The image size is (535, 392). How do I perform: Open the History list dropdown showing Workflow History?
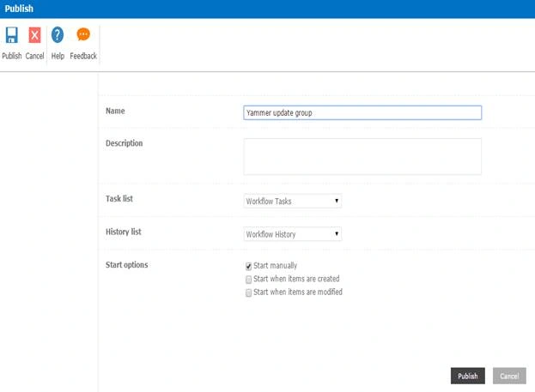[293, 234]
